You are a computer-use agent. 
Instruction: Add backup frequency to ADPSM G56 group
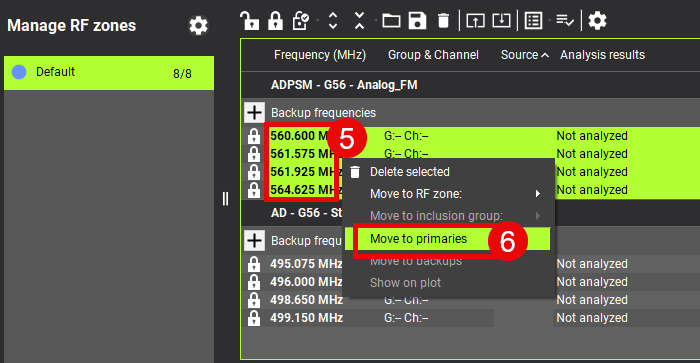pyautogui.click(x=254, y=113)
